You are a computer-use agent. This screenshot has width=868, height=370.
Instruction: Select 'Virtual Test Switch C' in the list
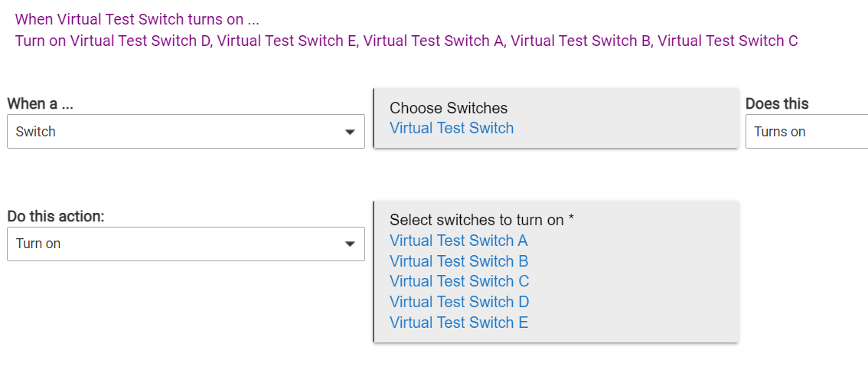pyautogui.click(x=459, y=281)
